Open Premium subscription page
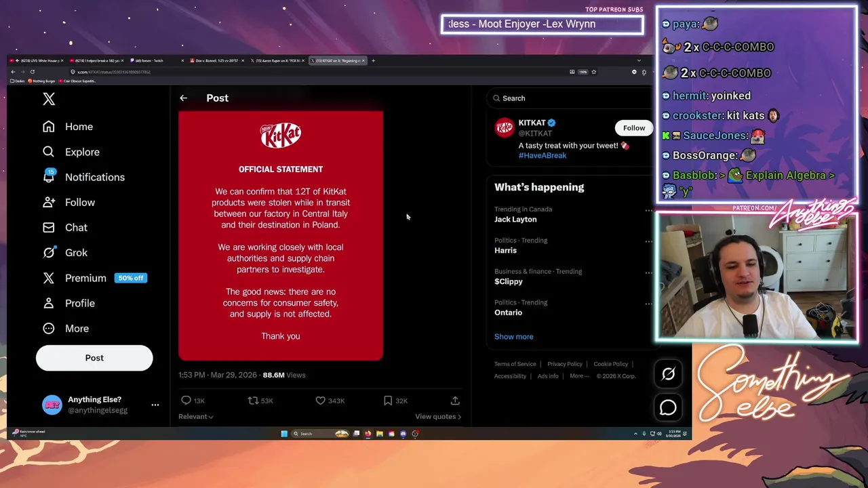This screenshot has width=868, height=488. click(x=75, y=278)
